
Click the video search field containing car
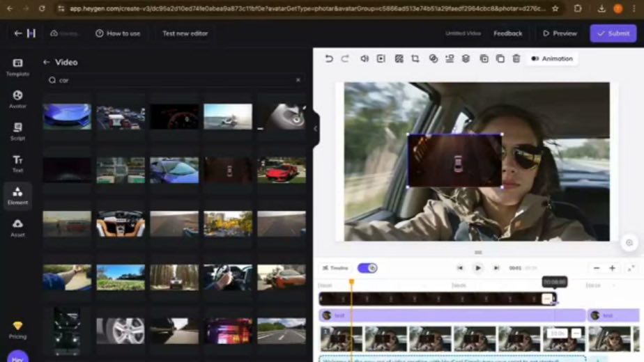click(x=174, y=80)
